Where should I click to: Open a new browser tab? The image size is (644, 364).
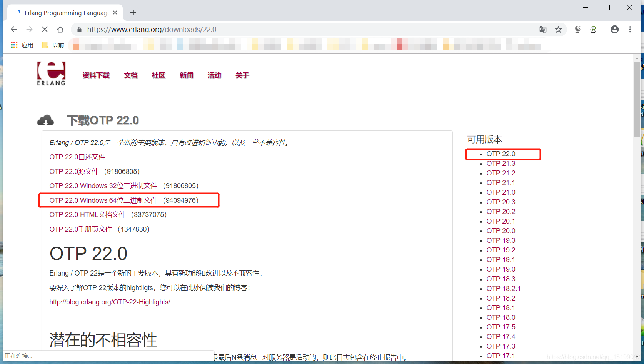tap(133, 13)
